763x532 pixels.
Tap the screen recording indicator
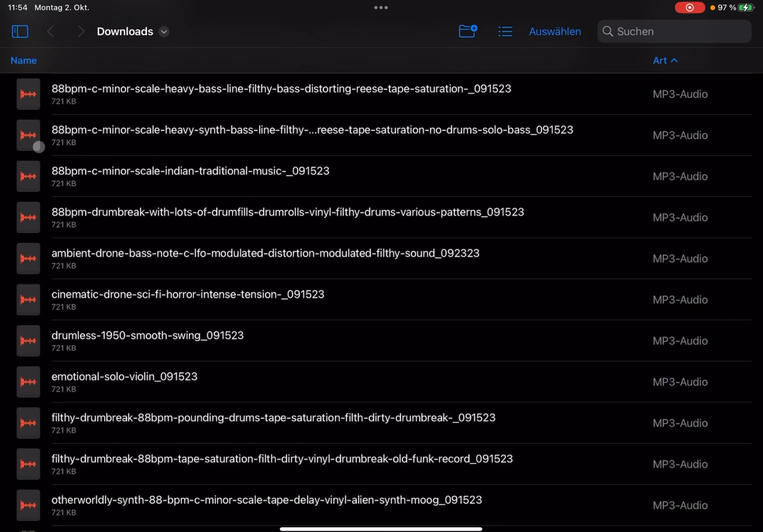click(x=689, y=7)
